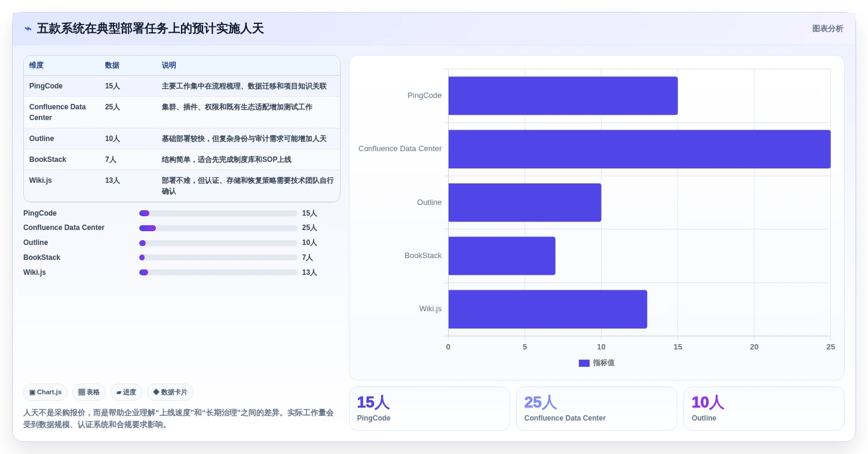Click the PingCode bar in the chart
868x454 pixels.
[x=563, y=96]
